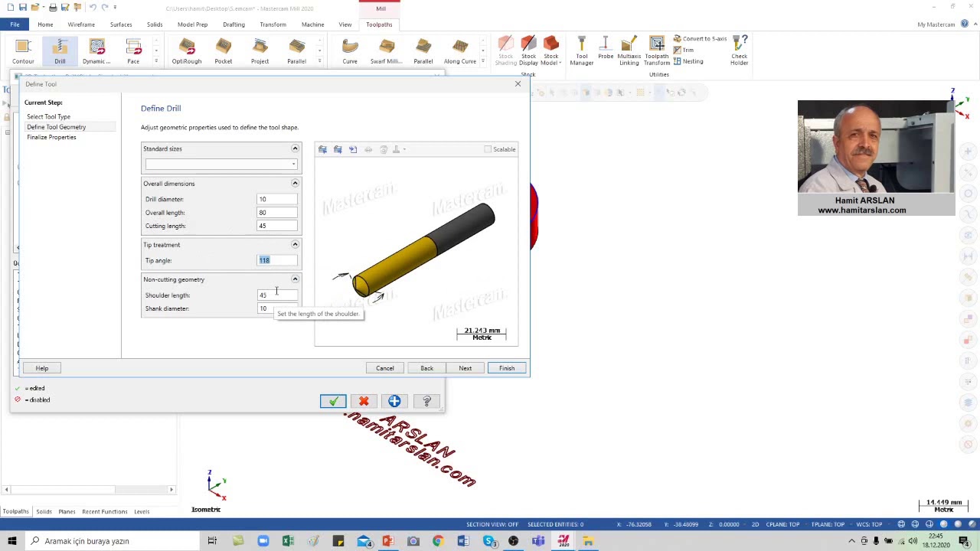Expand the Multiaxis toolpath gallery arrow

[x=483, y=61]
